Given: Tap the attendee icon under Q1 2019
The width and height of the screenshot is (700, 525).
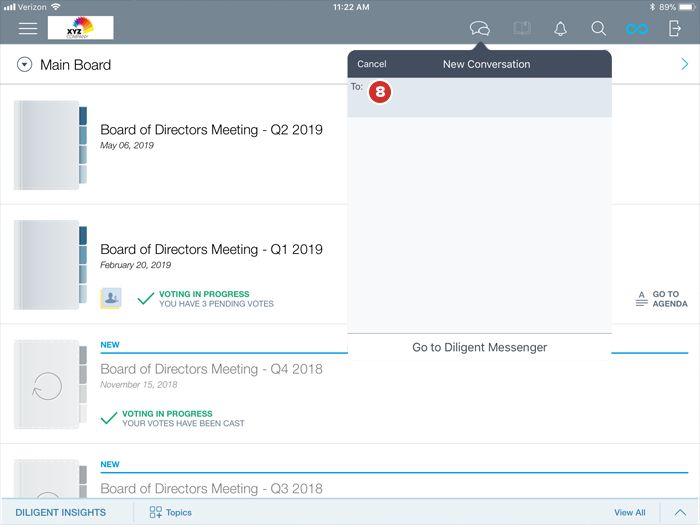Looking at the screenshot, I should [111, 298].
